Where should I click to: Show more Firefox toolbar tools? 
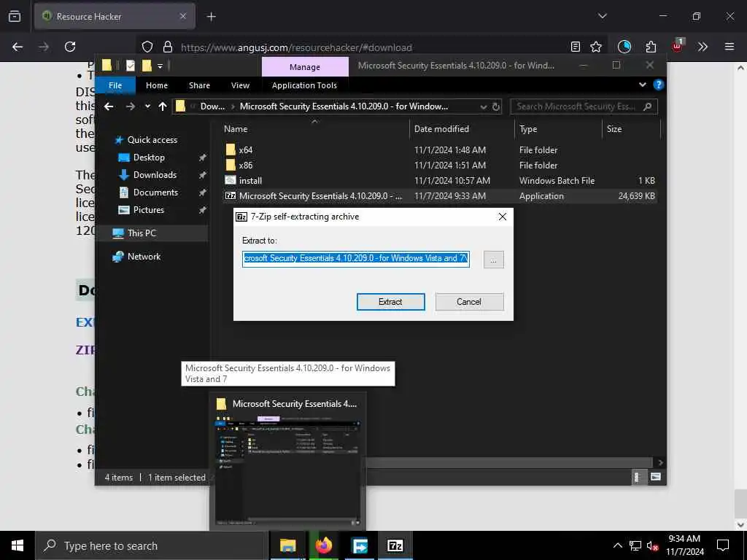[703, 47]
